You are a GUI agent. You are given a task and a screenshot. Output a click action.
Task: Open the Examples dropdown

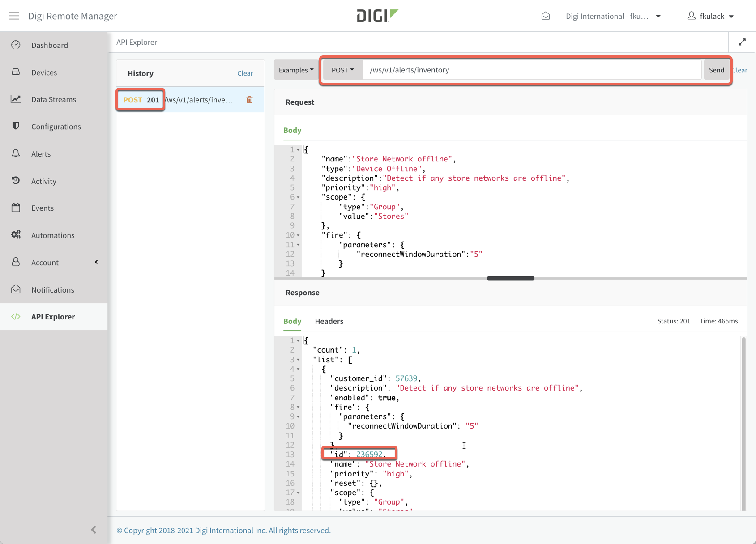(x=295, y=70)
